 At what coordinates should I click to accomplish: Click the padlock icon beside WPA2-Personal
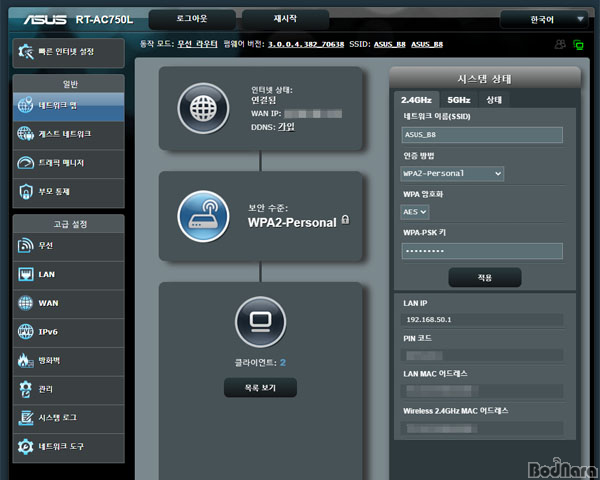345,220
